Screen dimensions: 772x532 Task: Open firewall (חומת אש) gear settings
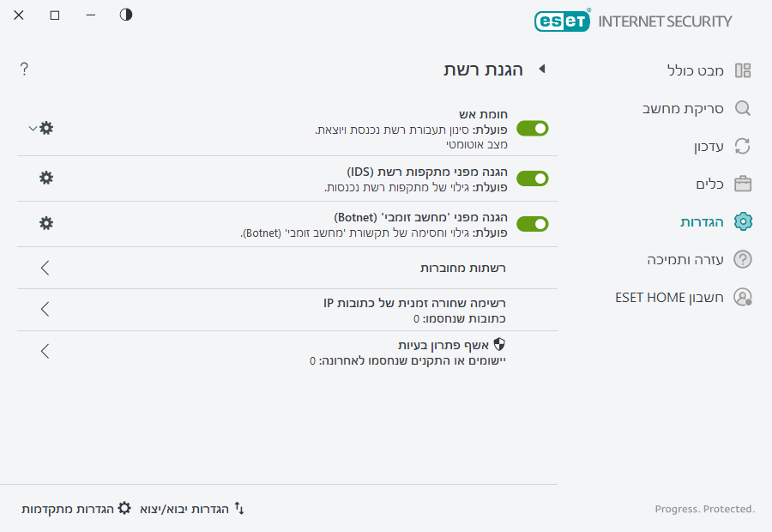pos(45,127)
